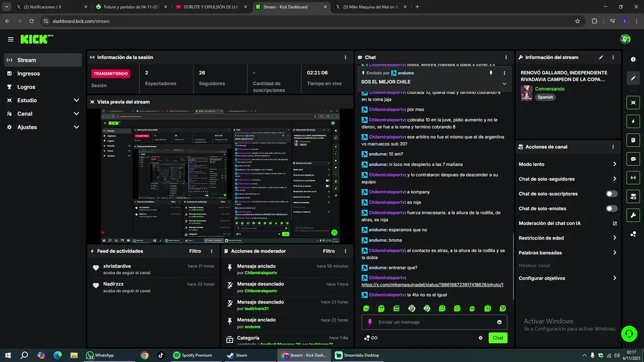Switch to Notificaciones / X browser tab
Image resolution: width=644 pixels, height=362 pixels.
pyautogui.click(x=51, y=7)
